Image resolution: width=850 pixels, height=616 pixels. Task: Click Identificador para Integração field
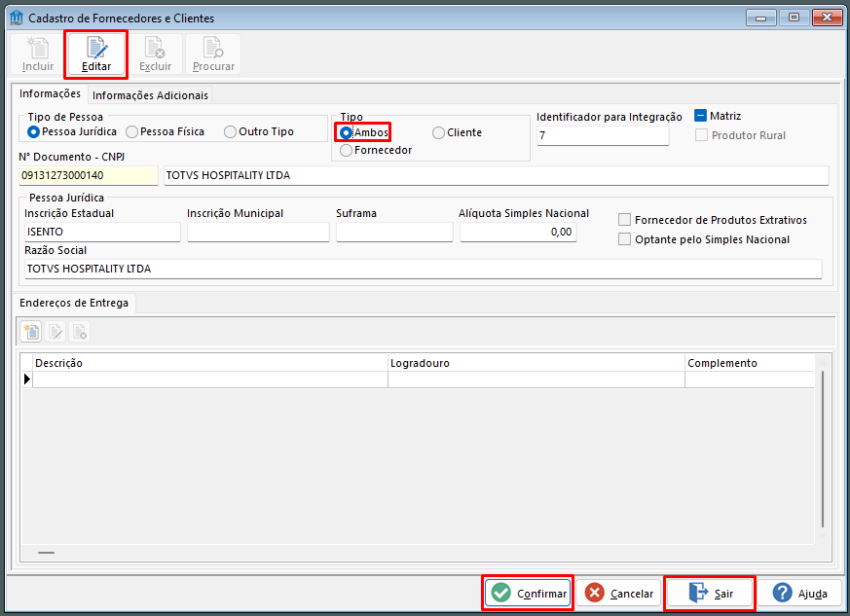point(603,135)
